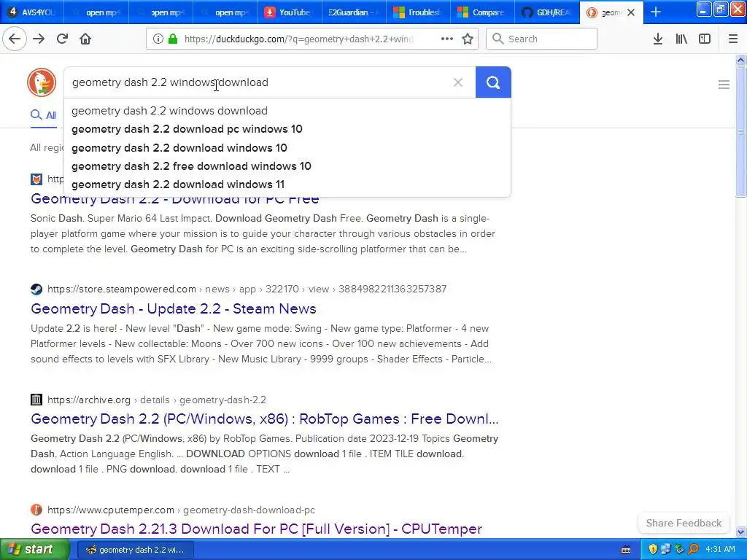Image resolution: width=747 pixels, height=560 pixels.
Task: Open the browser home page
Action: 85,39
